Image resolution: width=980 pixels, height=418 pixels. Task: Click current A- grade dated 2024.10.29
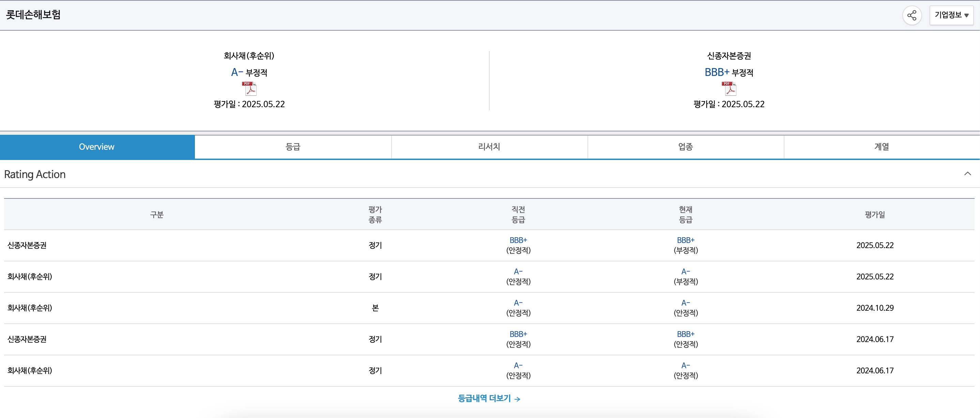(686, 303)
